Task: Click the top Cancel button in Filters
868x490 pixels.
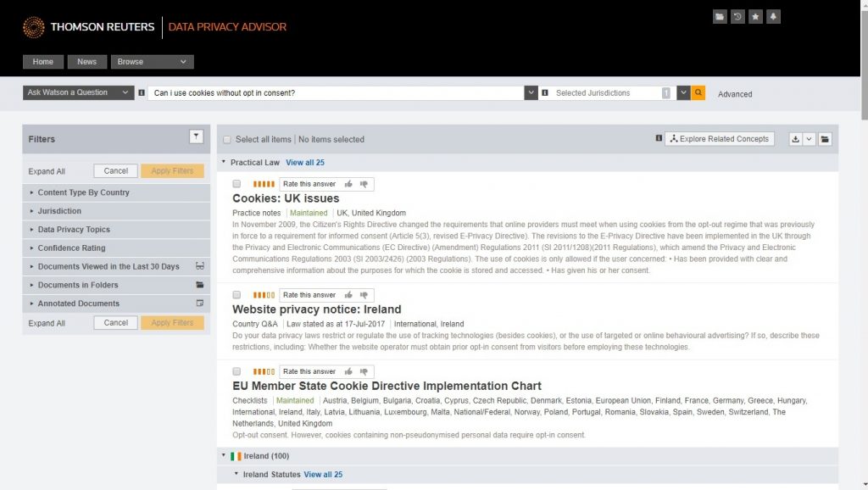Action: 115,171
